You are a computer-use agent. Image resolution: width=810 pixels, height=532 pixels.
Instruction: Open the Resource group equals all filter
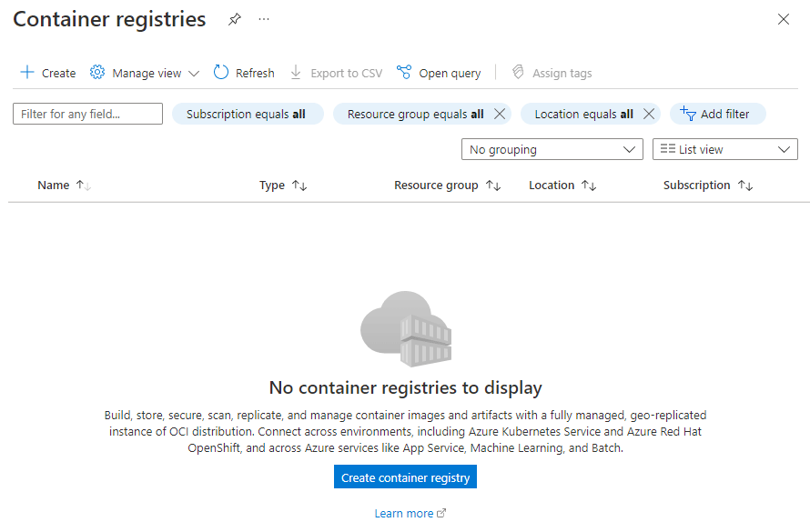coord(415,114)
